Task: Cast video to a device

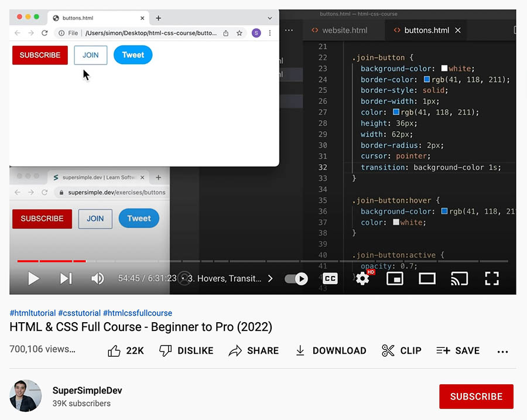Action: [x=459, y=278]
